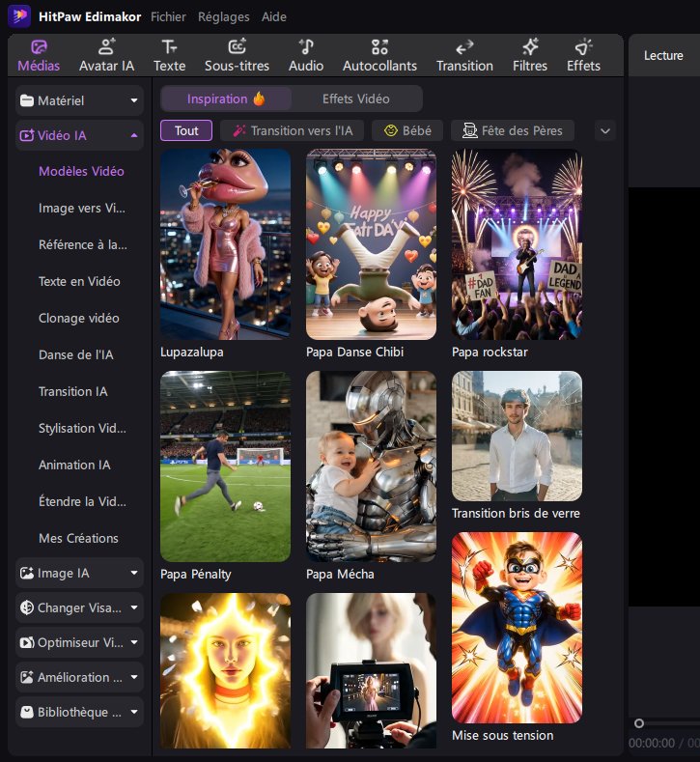Click the Matériel folder icon
This screenshot has height=762, width=700.
27,100
